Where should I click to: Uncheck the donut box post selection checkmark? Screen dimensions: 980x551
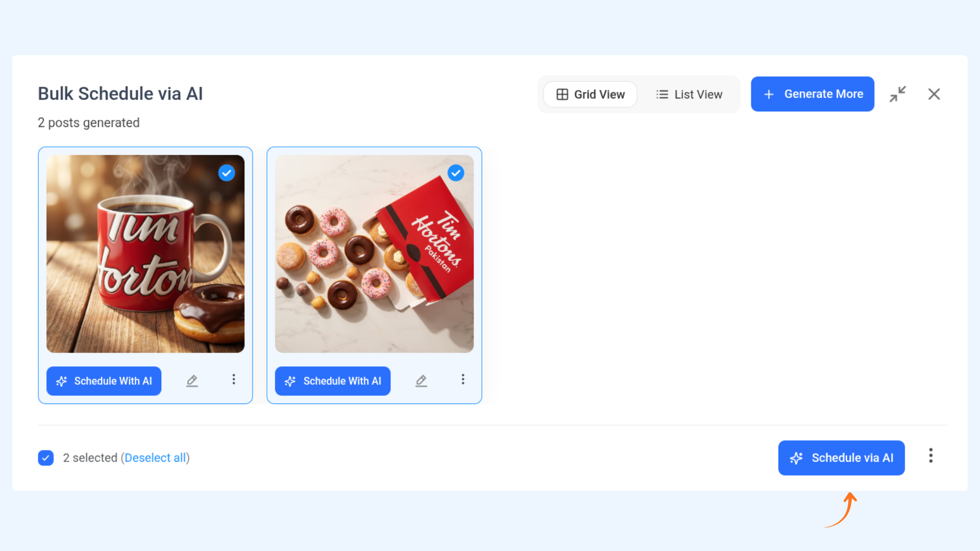click(x=456, y=173)
